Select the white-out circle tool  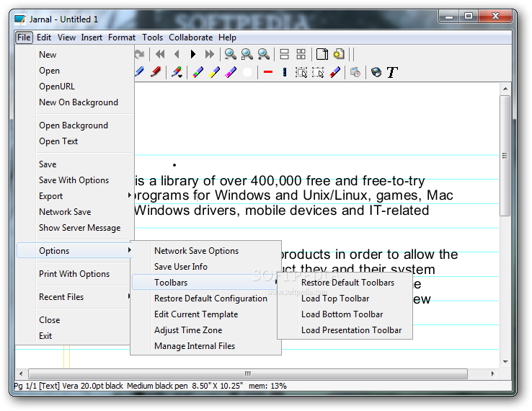(247, 72)
